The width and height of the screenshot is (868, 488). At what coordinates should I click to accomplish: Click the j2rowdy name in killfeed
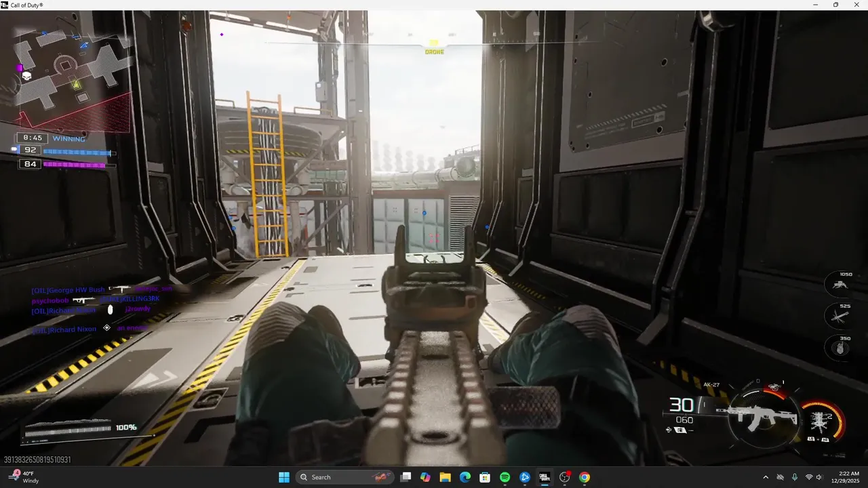[x=138, y=309]
